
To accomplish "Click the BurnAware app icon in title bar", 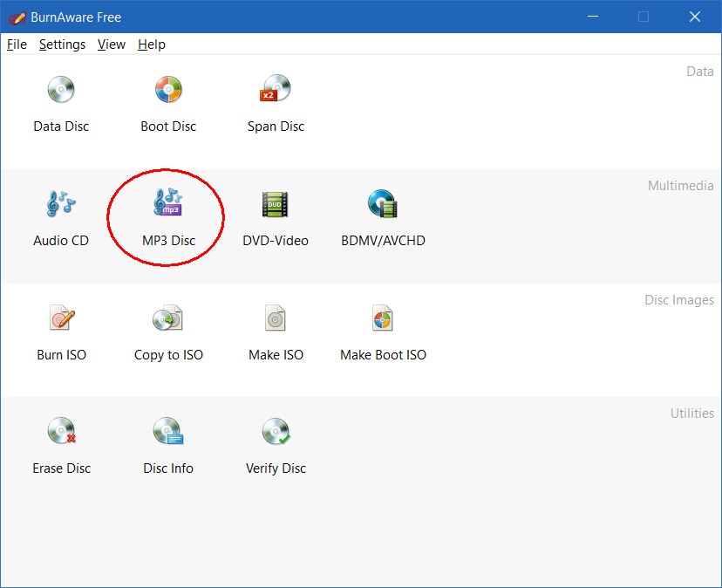I will (x=17, y=17).
